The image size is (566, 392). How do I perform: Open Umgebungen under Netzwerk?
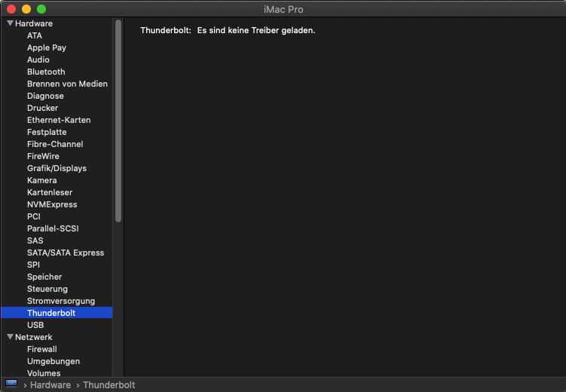pyautogui.click(x=54, y=361)
